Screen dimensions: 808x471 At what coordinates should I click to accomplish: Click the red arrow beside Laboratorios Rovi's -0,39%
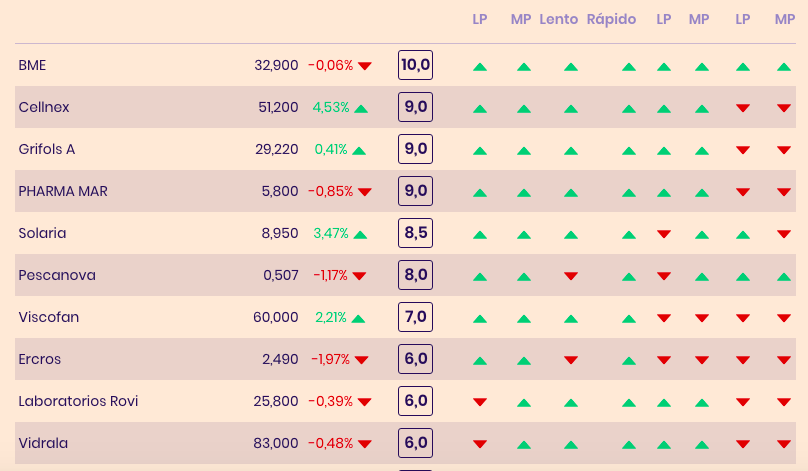pyautogui.click(x=365, y=402)
